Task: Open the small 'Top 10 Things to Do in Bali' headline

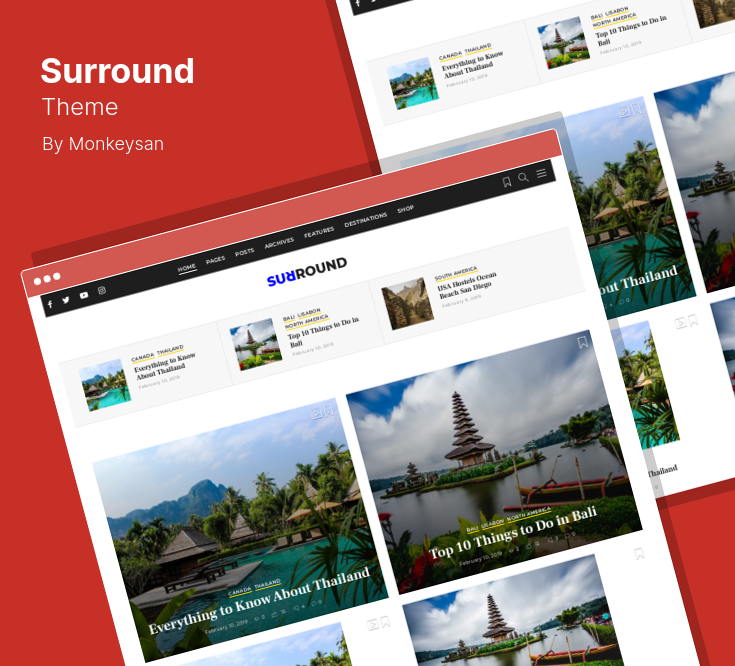Action: pos(323,330)
